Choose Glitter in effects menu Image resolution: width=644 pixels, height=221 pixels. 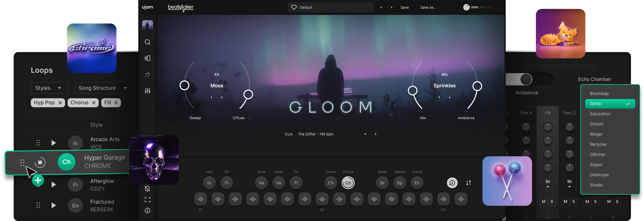pyautogui.click(x=610, y=104)
